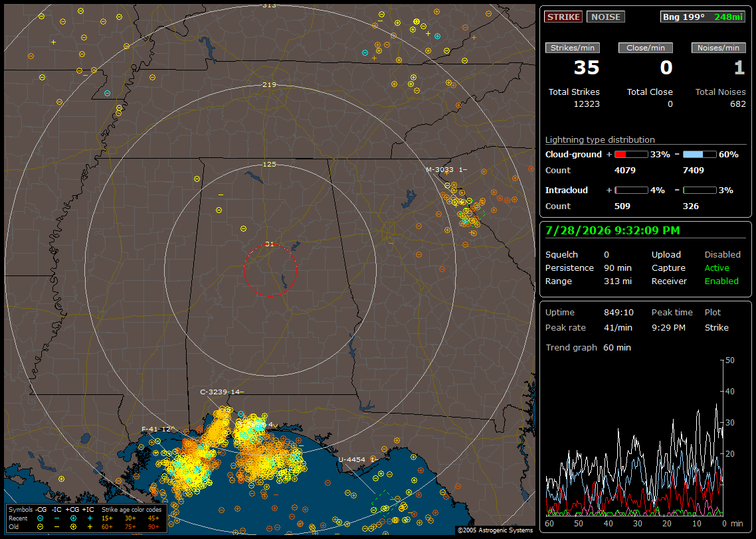Image resolution: width=756 pixels, height=539 pixels.
Task: Change Trend graph 60 min duration
Action: [617, 347]
